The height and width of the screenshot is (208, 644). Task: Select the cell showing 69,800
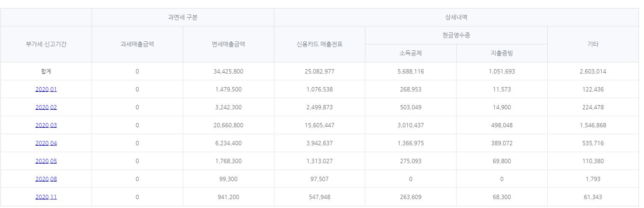point(502,161)
